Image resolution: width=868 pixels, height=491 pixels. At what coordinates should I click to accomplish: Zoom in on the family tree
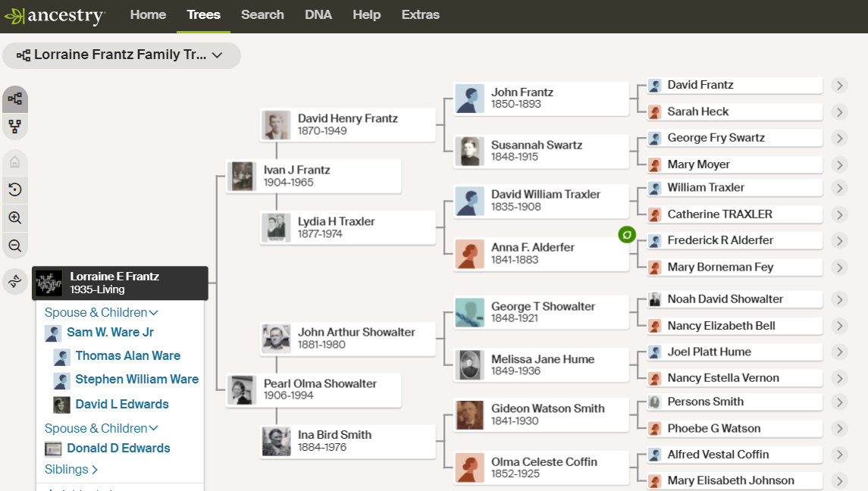15,218
